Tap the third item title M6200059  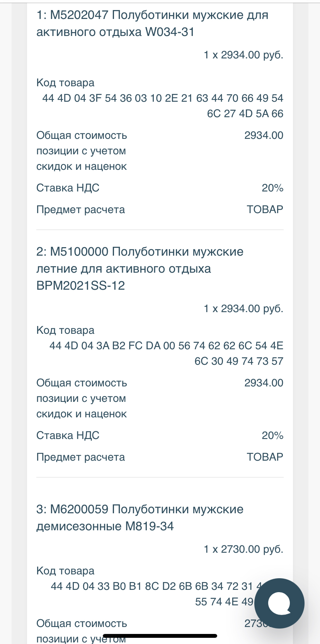coord(140,518)
